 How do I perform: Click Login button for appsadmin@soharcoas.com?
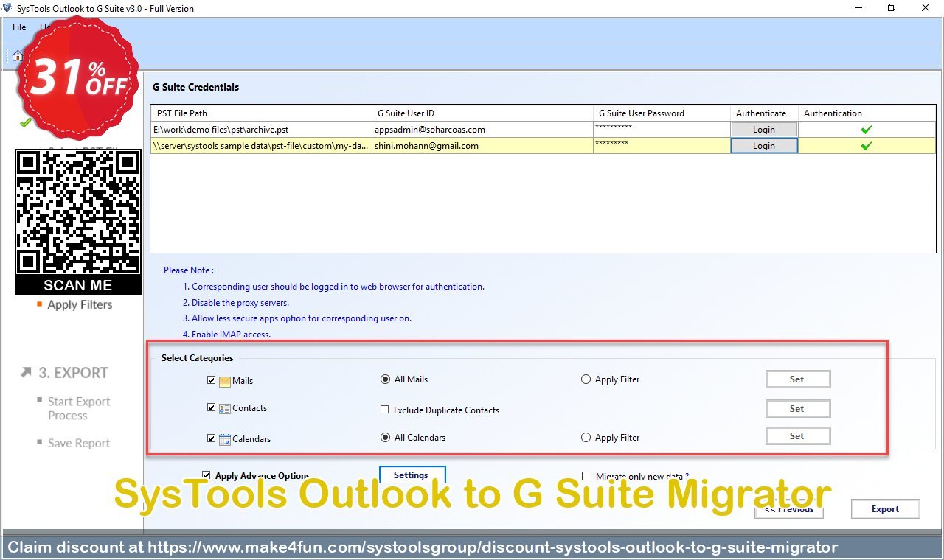tap(764, 130)
